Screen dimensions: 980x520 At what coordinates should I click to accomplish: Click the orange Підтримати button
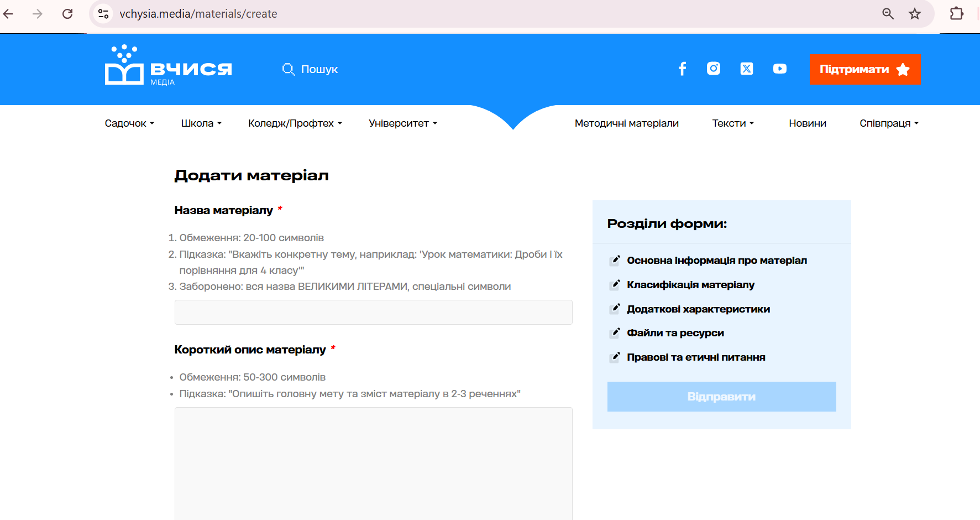coord(865,69)
